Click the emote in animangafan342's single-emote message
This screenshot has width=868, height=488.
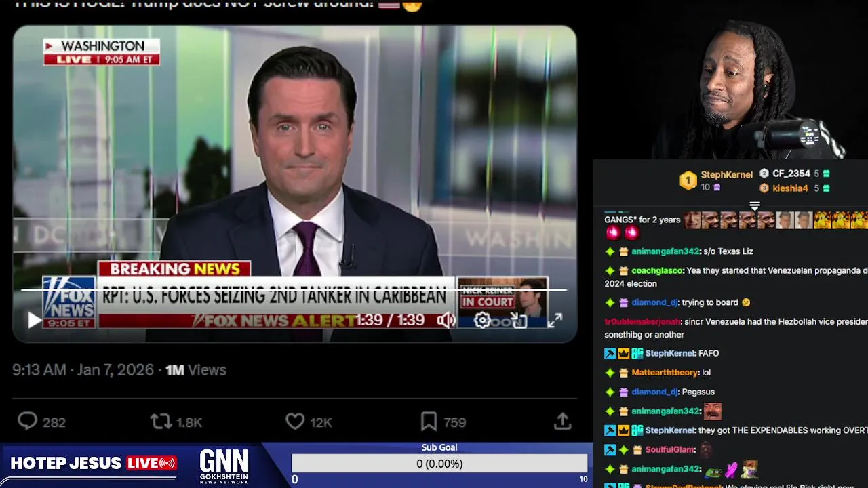pyautogui.click(x=712, y=411)
